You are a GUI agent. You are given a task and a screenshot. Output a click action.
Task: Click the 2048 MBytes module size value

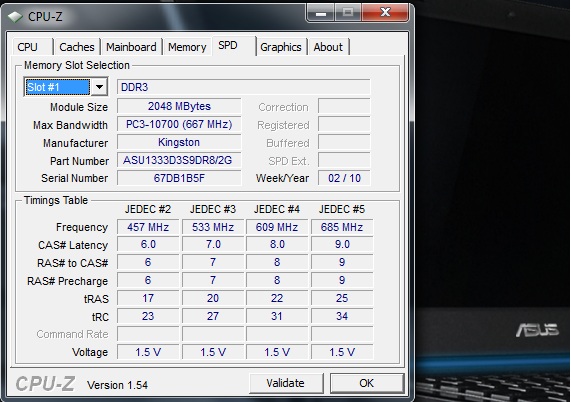click(x=179, y=106)
